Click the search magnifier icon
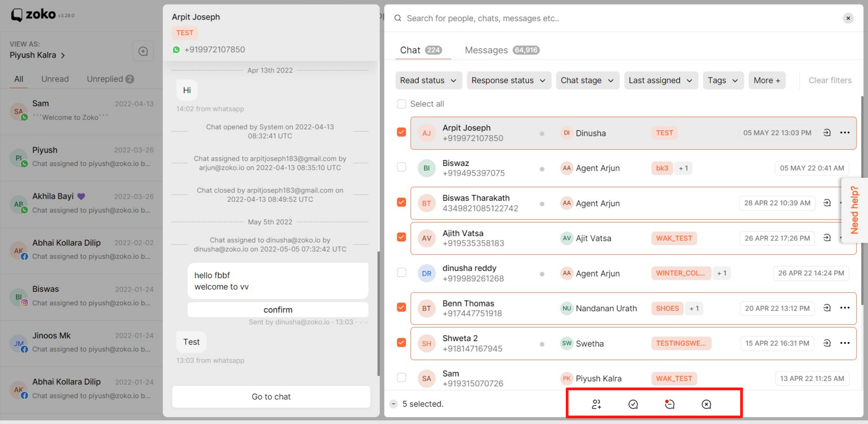This screenshot has height=424, width=868. coord(398,18)
